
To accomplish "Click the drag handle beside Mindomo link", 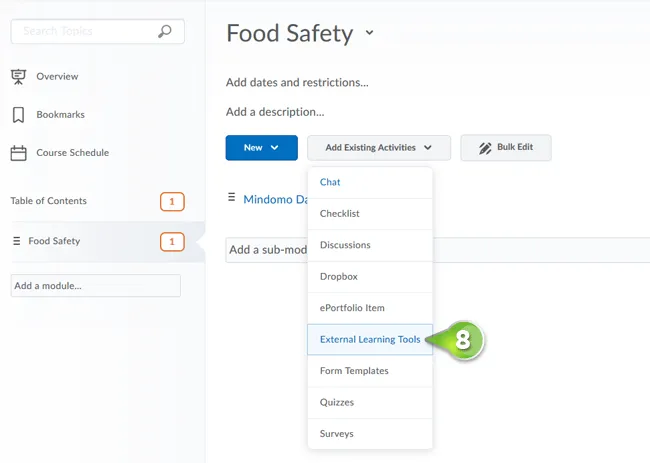I will (x=232, y=197).
